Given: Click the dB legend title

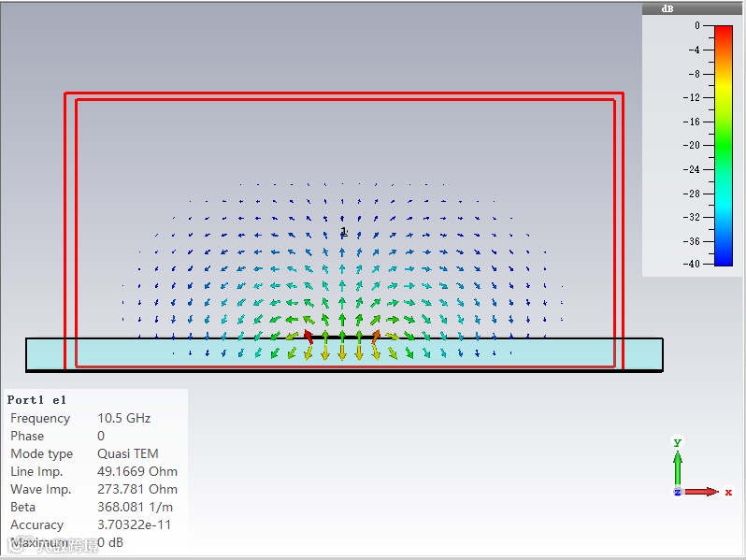Looking at the screenshot, I should tap(667, 8).
